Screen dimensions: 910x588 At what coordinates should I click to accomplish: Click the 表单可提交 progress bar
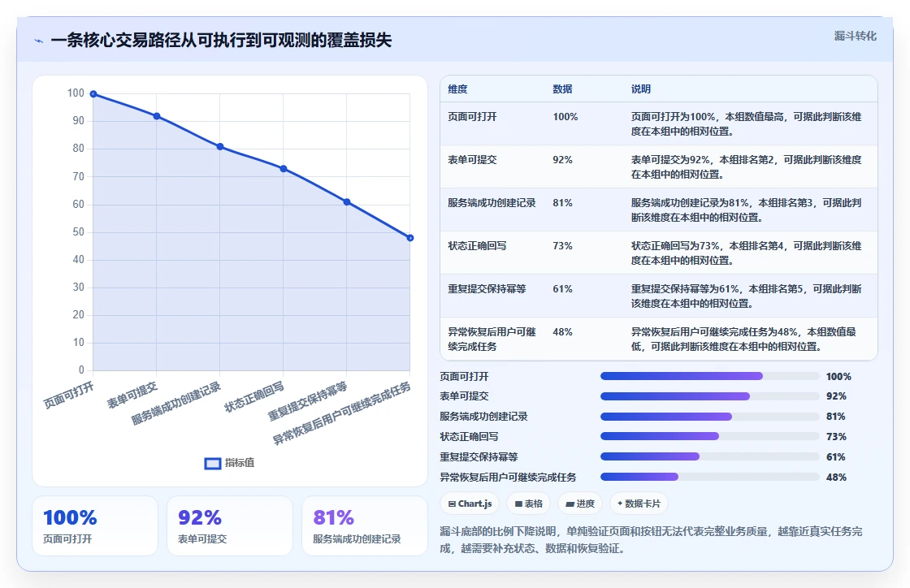tap(710, 396)
